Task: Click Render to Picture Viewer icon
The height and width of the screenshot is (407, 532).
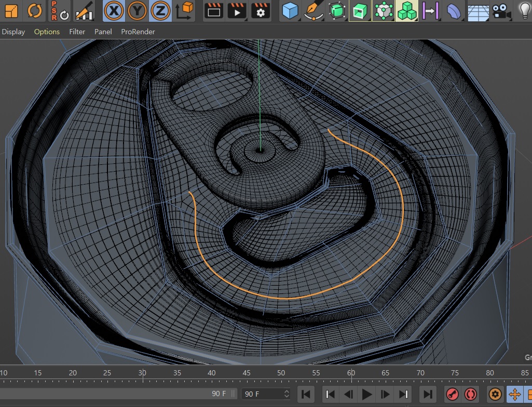Action: (x=237, y=10)
